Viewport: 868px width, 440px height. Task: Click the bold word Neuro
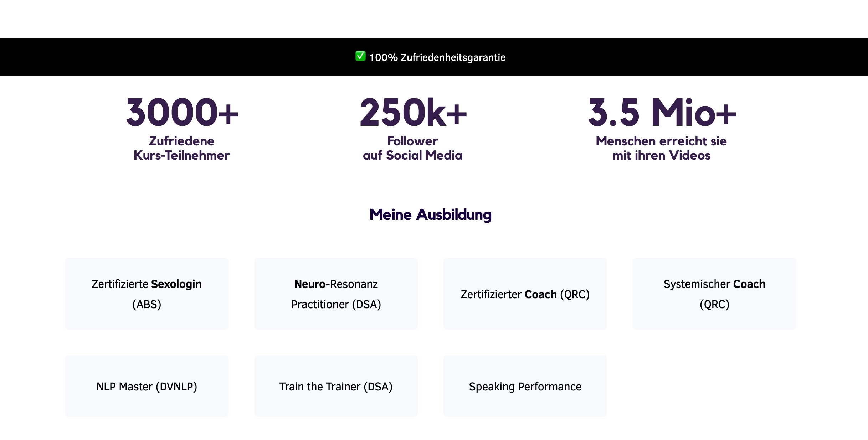click(x=309, y=284)
